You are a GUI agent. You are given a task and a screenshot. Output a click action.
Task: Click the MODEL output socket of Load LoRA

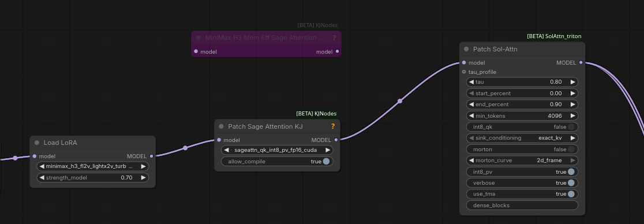point(152,156)
